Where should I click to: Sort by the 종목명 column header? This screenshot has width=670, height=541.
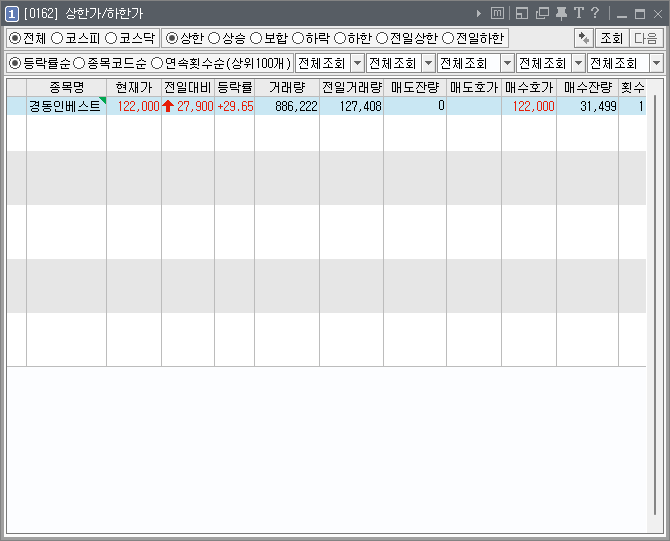67,88
